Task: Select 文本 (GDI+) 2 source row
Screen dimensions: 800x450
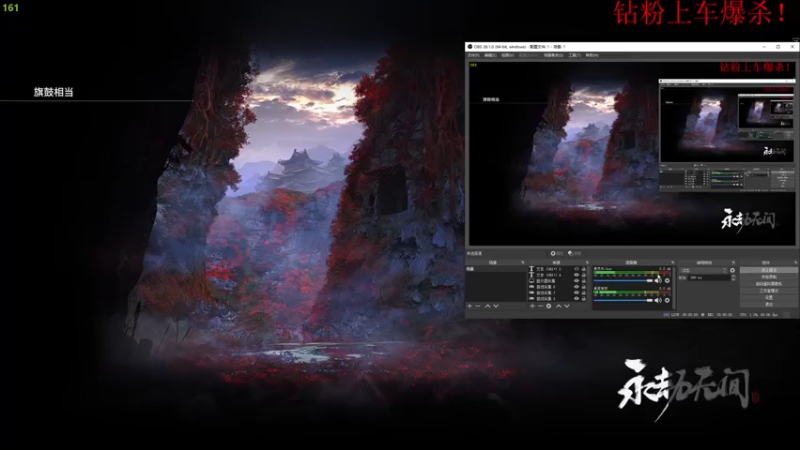Action: [x=557, y=269]
